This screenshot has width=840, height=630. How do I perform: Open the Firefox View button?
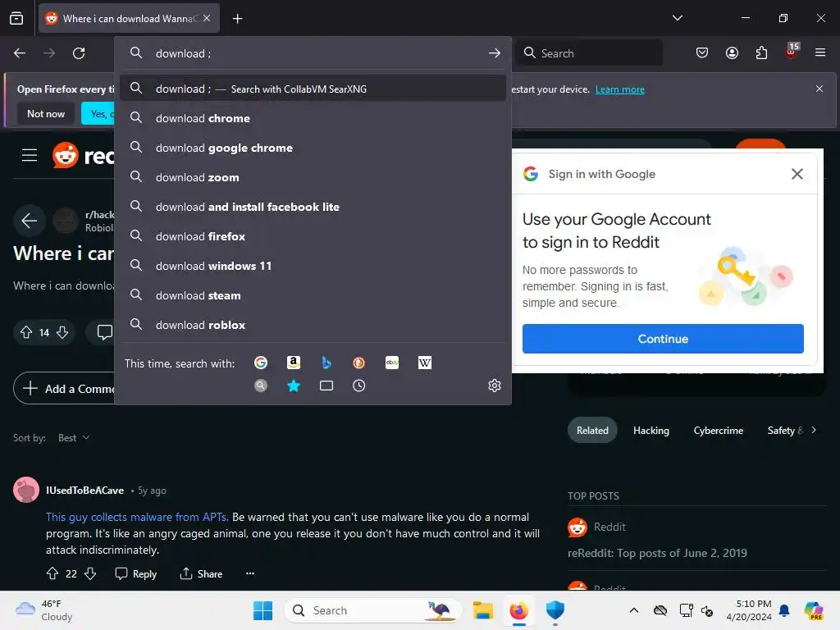click(x=16, y=18)
